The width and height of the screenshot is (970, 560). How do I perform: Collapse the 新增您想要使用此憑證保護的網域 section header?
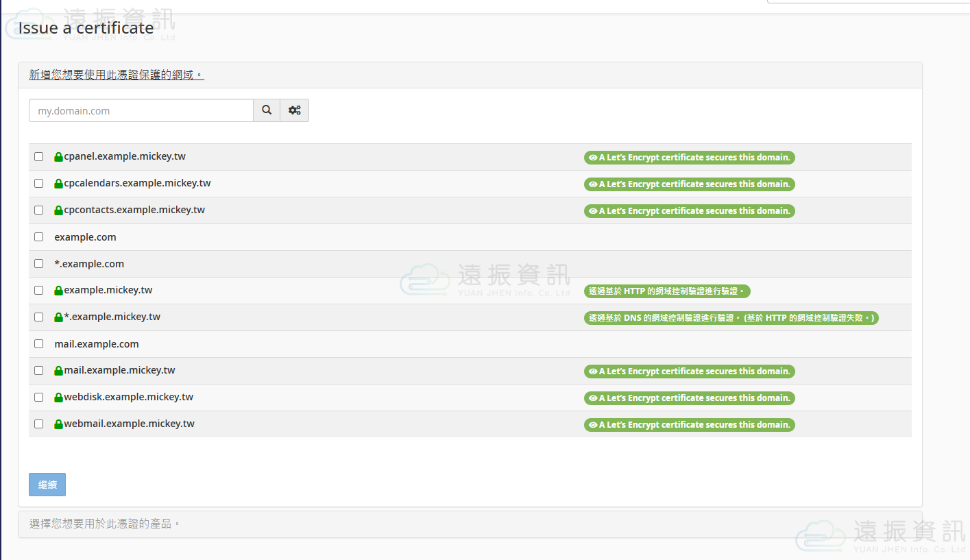117,75
